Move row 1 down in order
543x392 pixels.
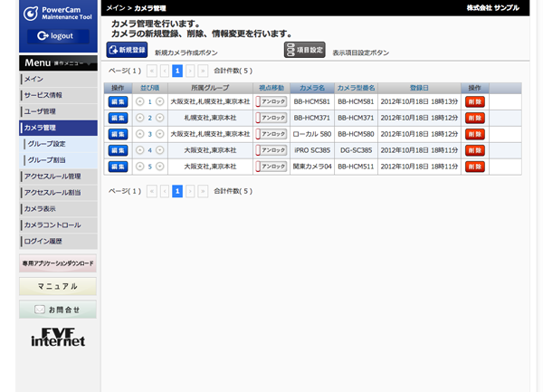coord(160,102)
